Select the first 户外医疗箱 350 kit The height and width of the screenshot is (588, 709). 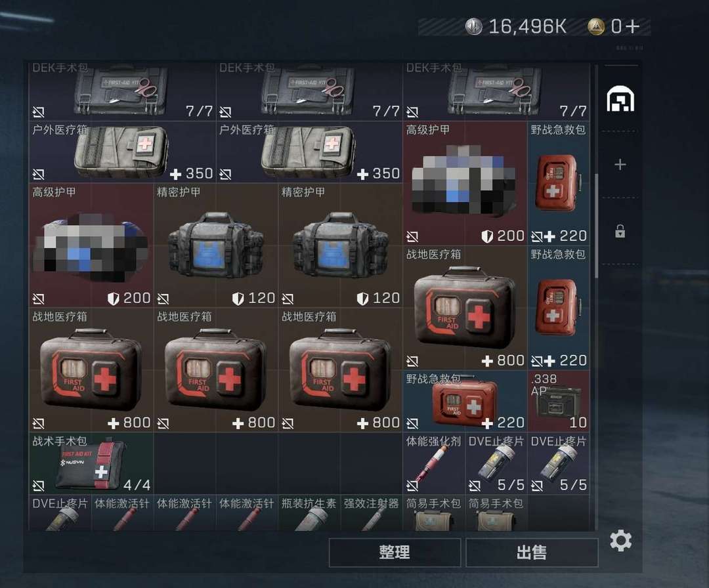(122, 152)
